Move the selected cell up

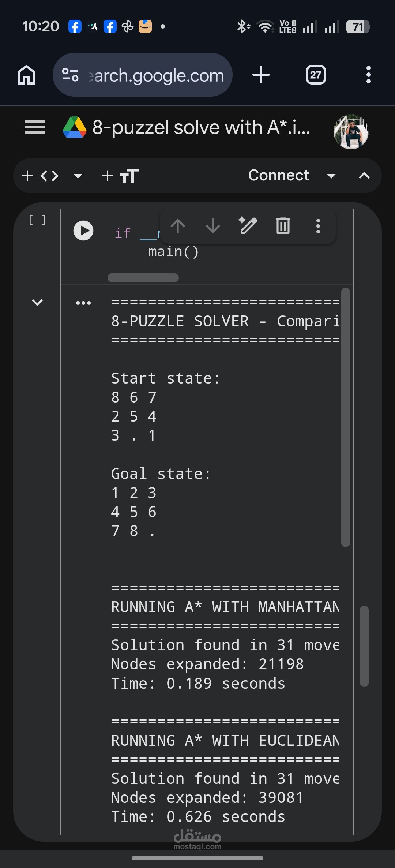178,226
